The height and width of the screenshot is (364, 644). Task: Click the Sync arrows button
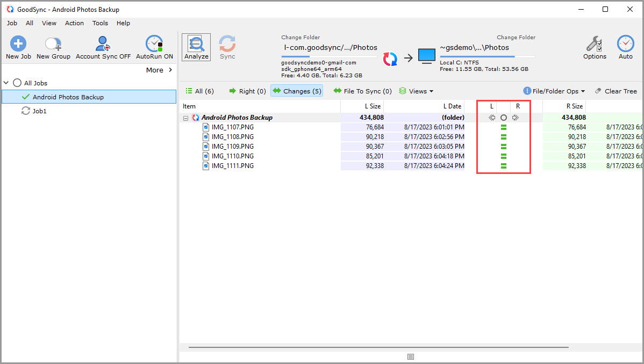227,47
